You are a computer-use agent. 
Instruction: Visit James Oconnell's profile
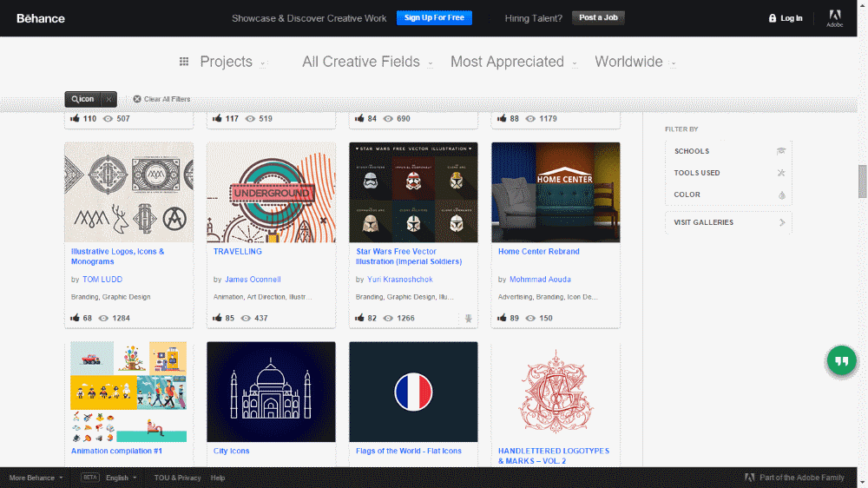click(253, 280)
